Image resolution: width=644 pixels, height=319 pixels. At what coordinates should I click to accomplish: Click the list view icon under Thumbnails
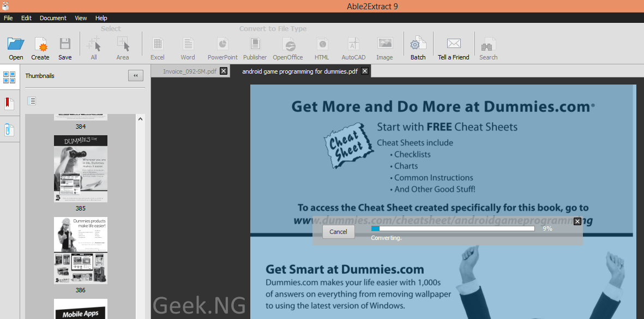tap(32, 100)
